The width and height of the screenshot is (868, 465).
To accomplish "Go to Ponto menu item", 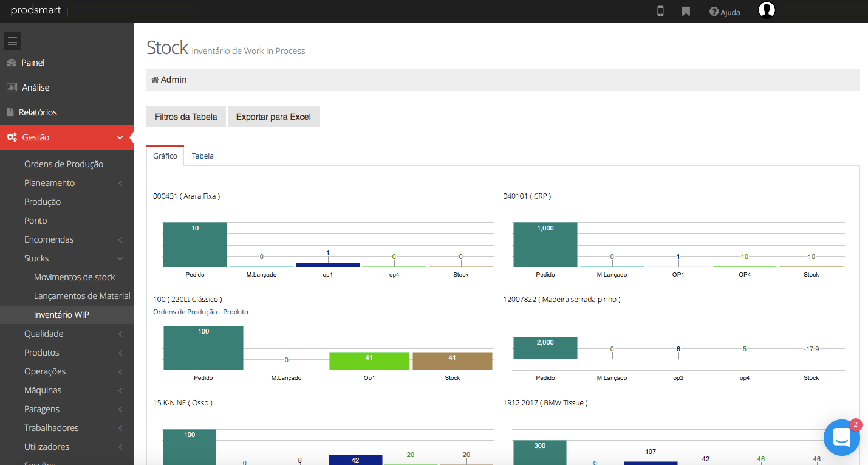I will click(x=36, y=221).
